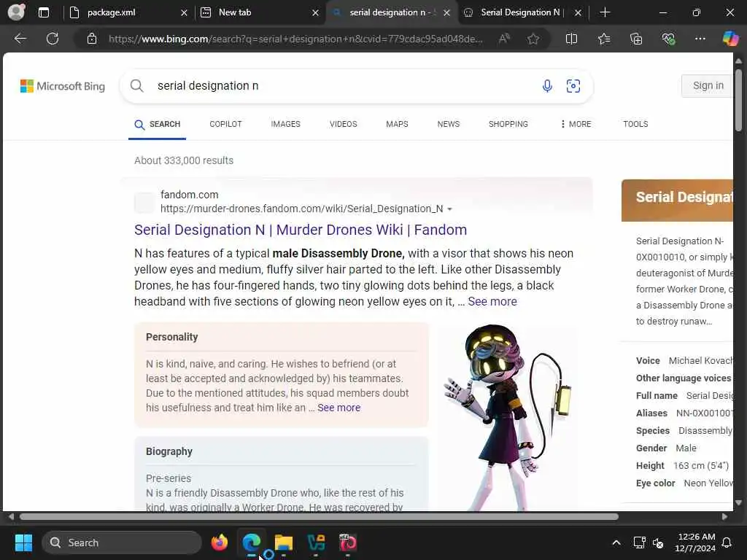Search by voice using microphone icon

pos(547,86)
